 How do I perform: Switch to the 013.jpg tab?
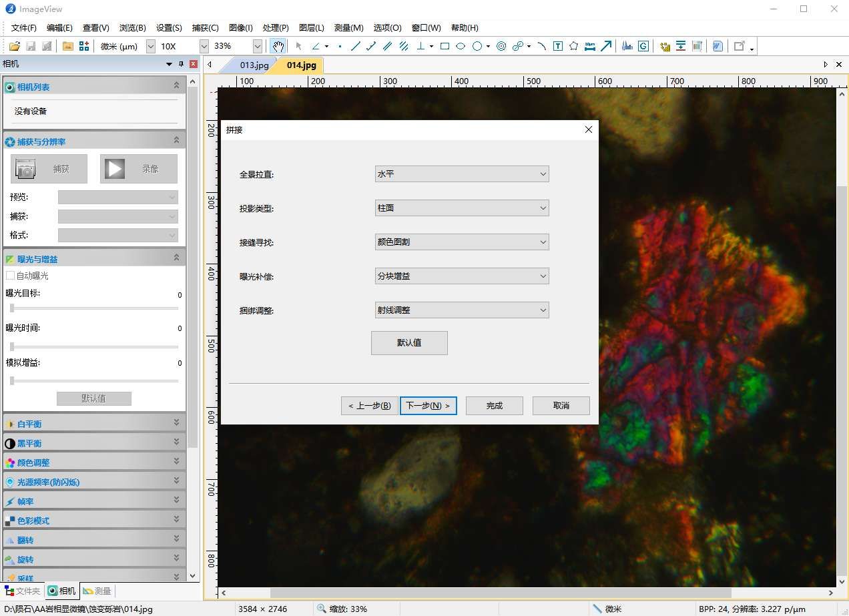[x=254, y=65]
